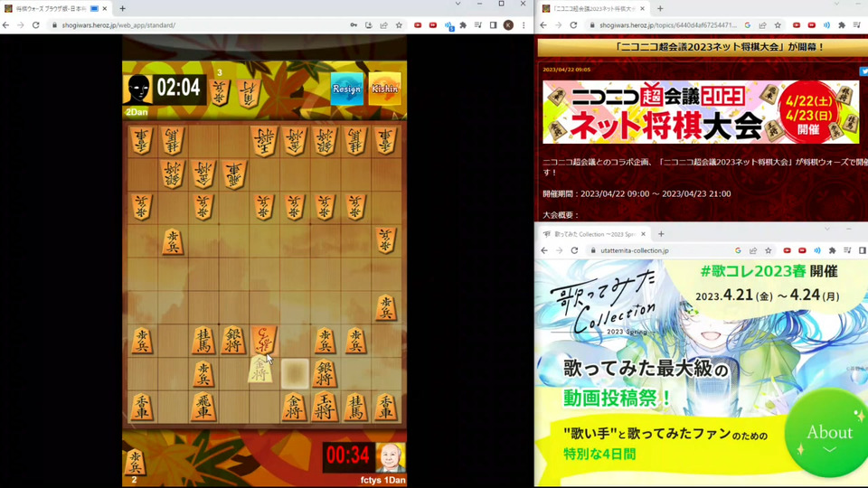Open new tab in utattemita window
Image resolution: width=868 pixels, height=488 pixels.
[661, 234]
